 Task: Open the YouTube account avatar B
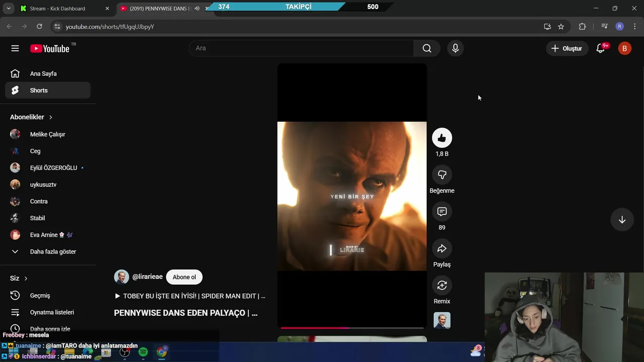[624, 48]
